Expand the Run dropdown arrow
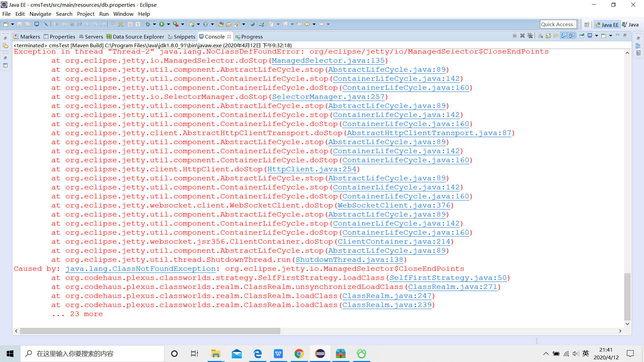The width and height of the screenshot is (644, 362). point(168,24)
